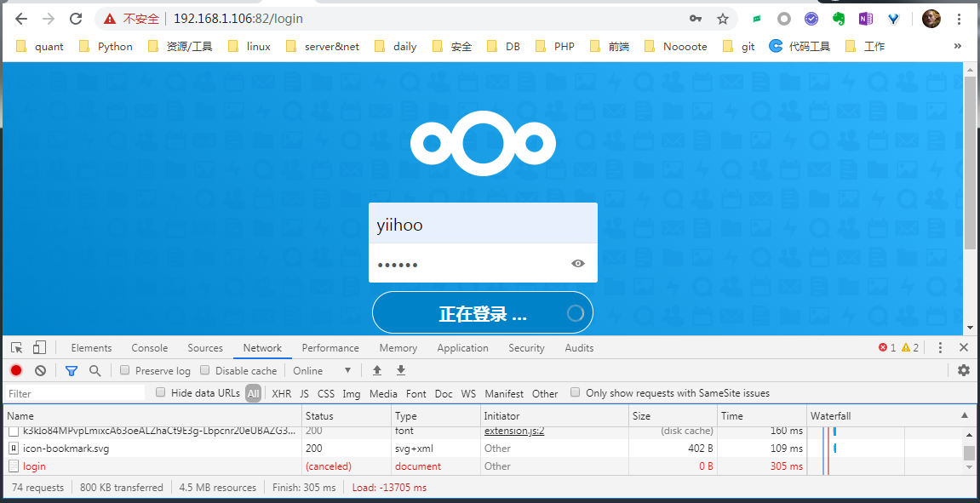The width and height of the screenshot is (980, 503).
Task: Click the network Filter text box
Action: (76, 394)
